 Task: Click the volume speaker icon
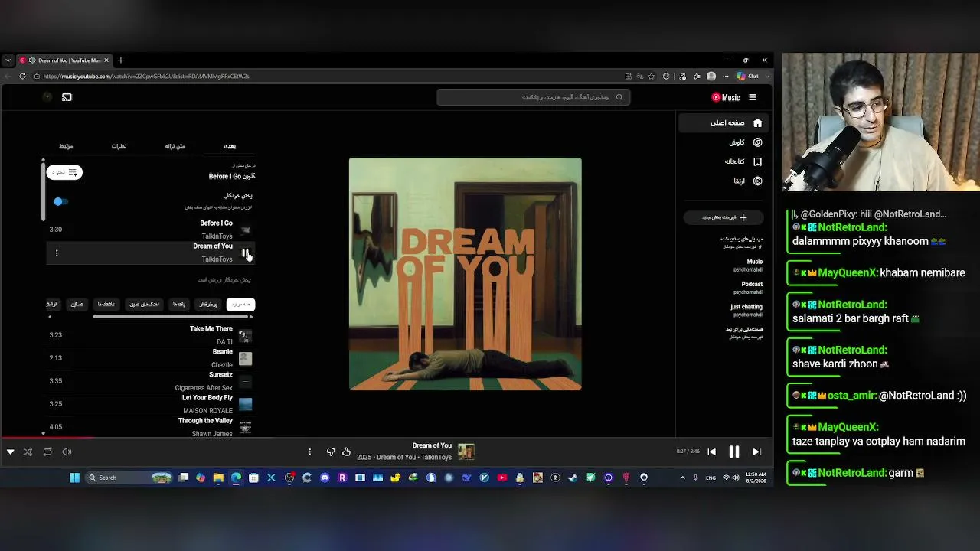67,452
